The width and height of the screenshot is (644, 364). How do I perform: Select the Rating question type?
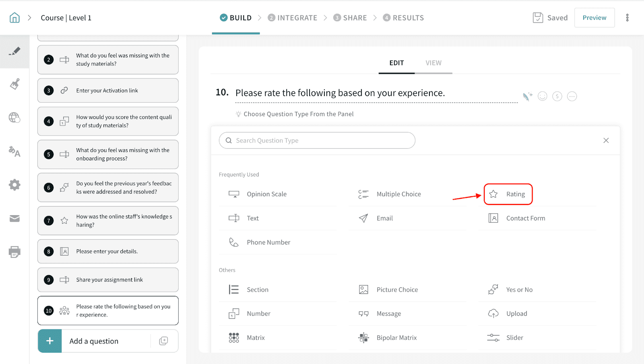[508, 194]
